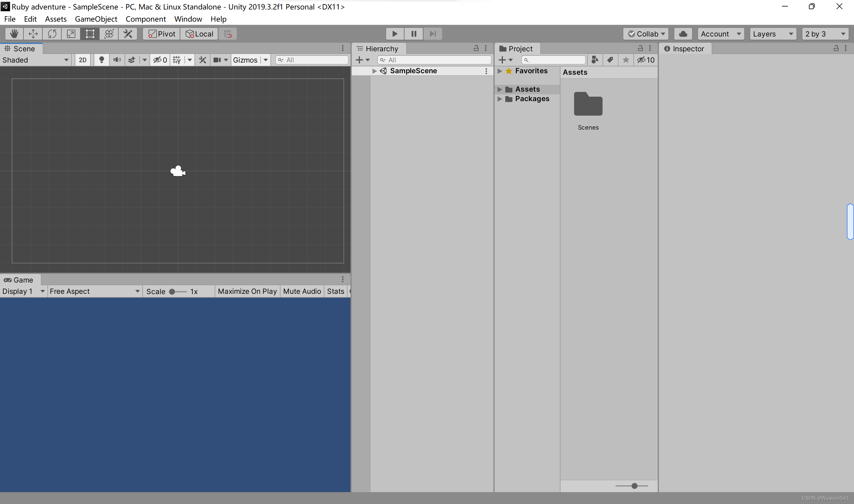The image size is (854, 504).
Task: Select the Scale tool
Action: pyautogui.click(x=71, y=34)
